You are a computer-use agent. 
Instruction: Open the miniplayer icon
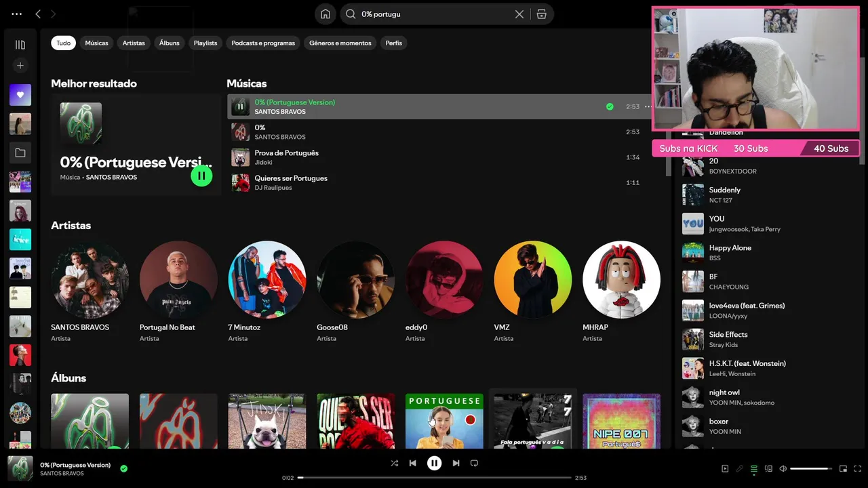click(843, 468)
